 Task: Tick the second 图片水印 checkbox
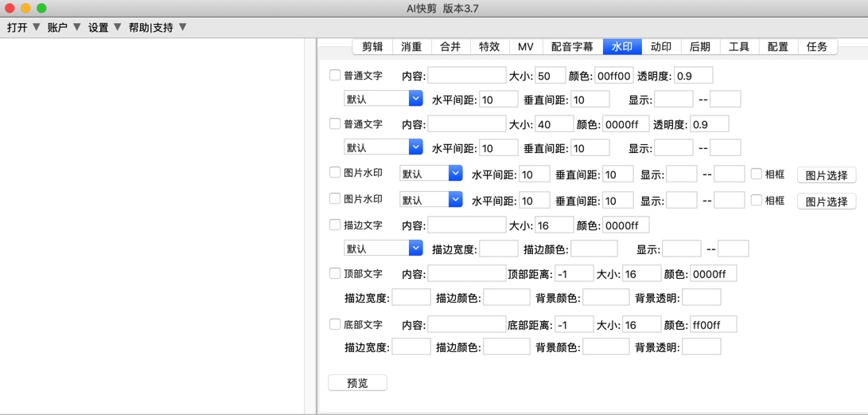[335, 198]
